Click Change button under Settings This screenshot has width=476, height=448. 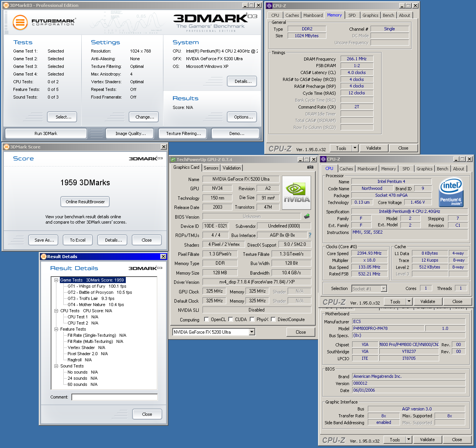[145, 117]
